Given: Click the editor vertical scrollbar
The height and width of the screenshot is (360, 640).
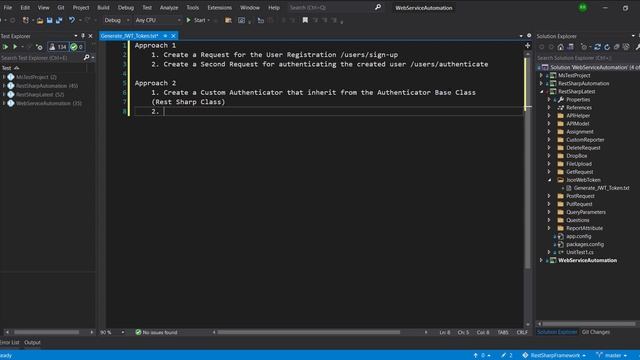Looking at the screenshot, I should (x=527, y=163).
